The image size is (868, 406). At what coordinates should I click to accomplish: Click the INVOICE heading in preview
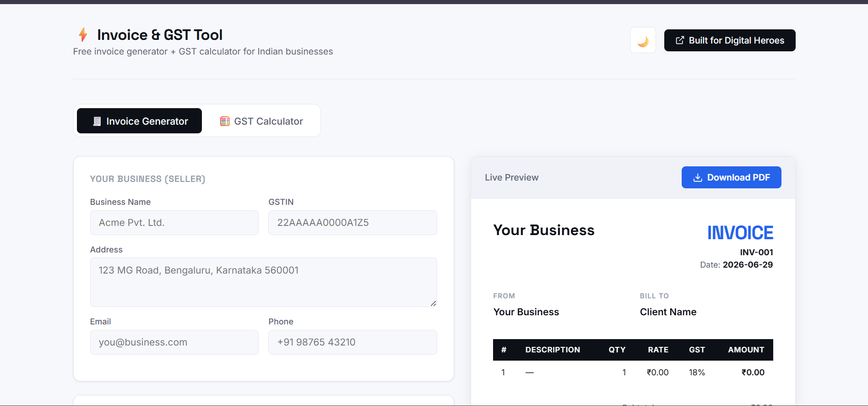pyautogui.click(x=740, y=233)
